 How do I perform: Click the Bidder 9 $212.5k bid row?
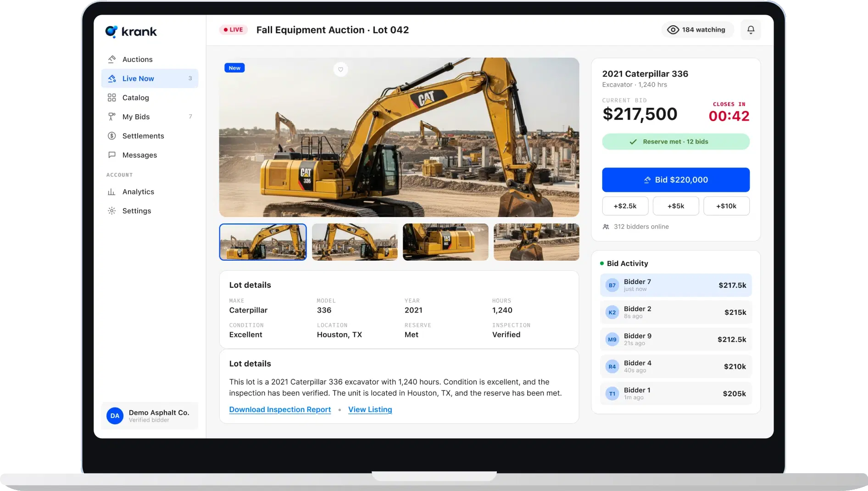(x=676, y=340)
